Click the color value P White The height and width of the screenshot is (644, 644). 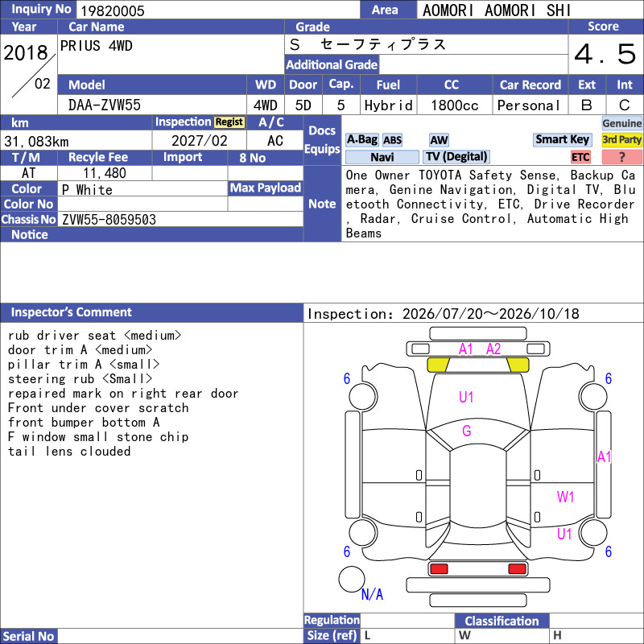(x=87, y=190)
